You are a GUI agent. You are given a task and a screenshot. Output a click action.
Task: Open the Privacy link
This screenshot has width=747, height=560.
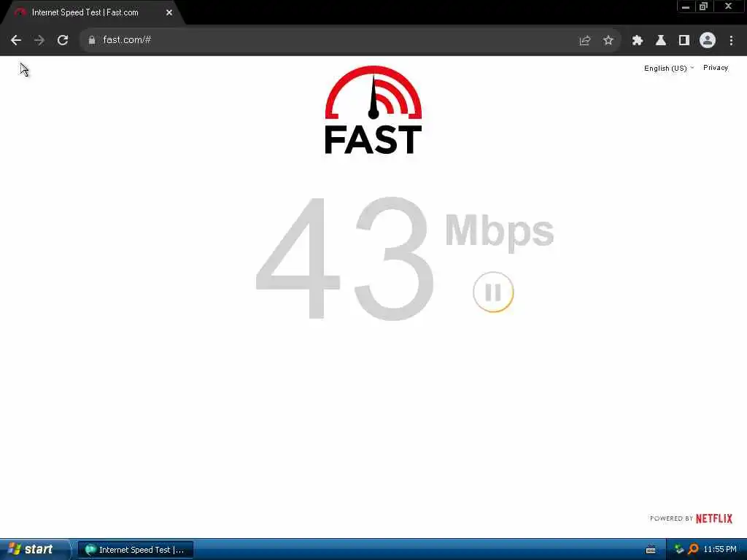click(716, 68)
